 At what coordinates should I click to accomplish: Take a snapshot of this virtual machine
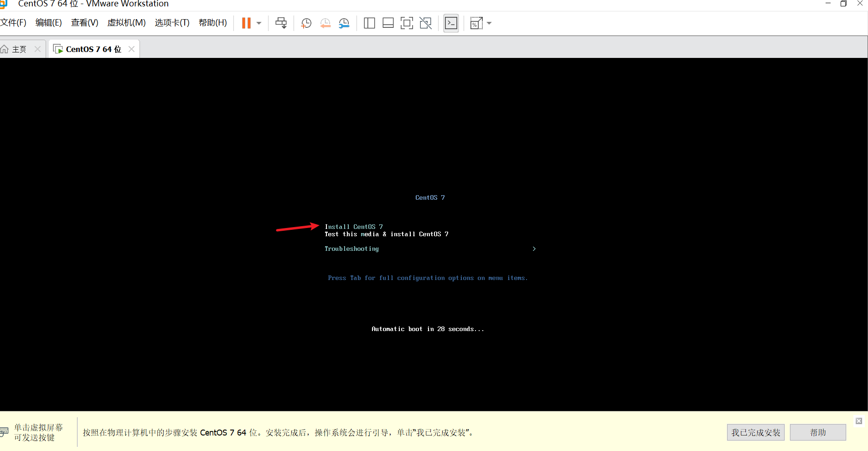click(306, 23)
